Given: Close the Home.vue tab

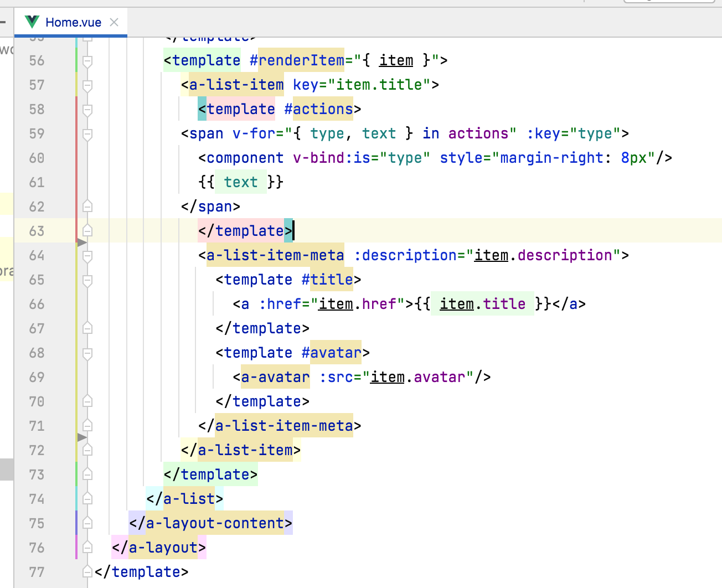Looking at the screenshot, I should point(114,22).
